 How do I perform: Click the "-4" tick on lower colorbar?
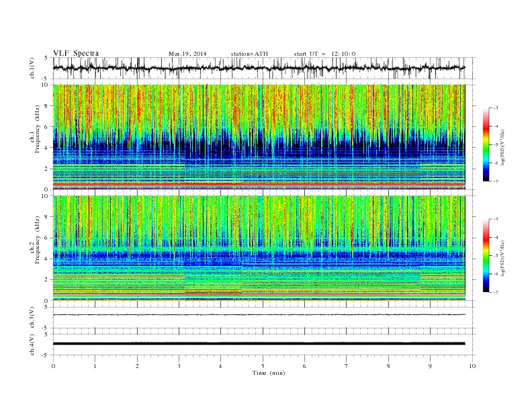click(496, 237)
